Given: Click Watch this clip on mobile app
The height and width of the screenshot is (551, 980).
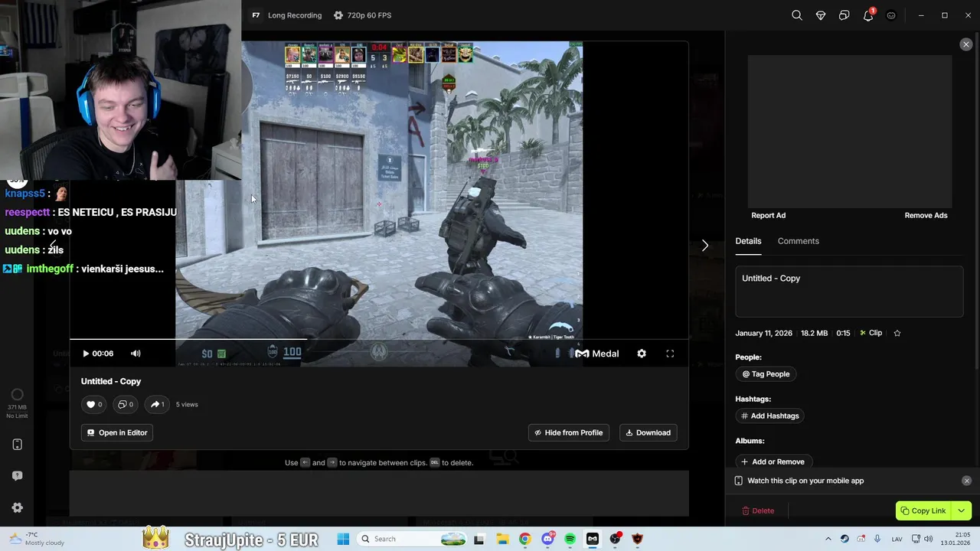Looking at the screenshot, I should click(805, 481).
